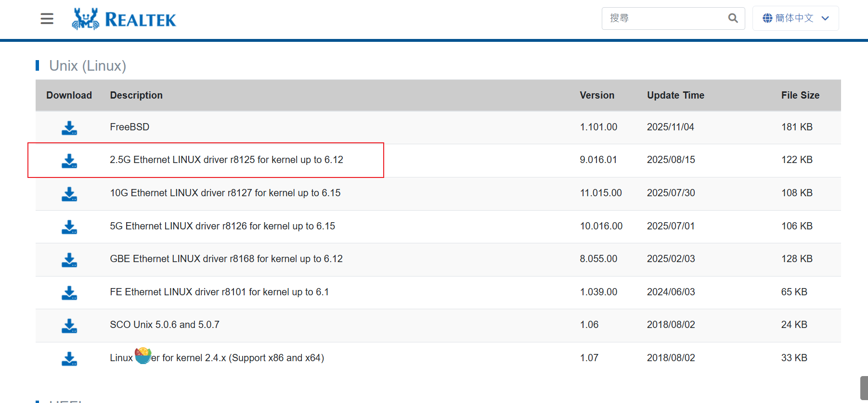Click the Version column header
This screenshot has width=868, height=403.
pyautogui.click(x=597, y=95)
